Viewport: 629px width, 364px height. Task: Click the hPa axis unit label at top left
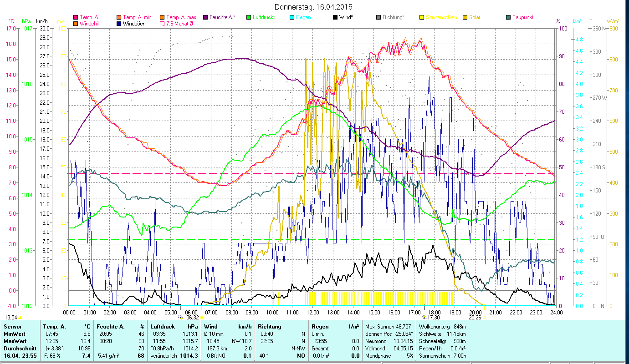pos(26,21)
